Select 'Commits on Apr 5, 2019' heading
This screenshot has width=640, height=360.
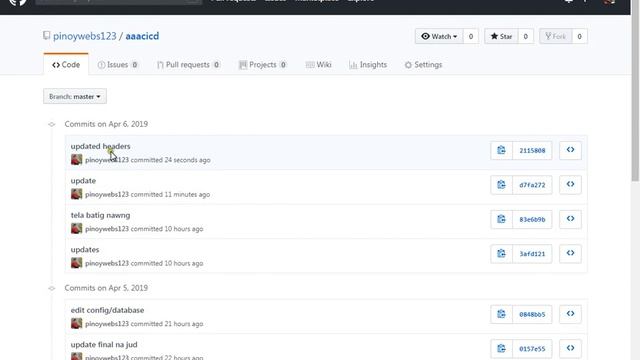tap(106, 288)
